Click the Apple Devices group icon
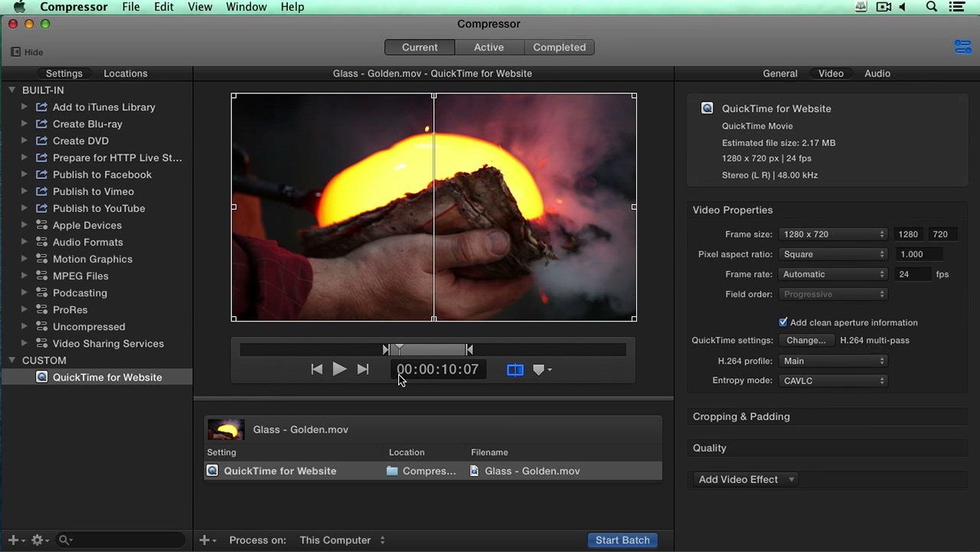 pos(41,225)
